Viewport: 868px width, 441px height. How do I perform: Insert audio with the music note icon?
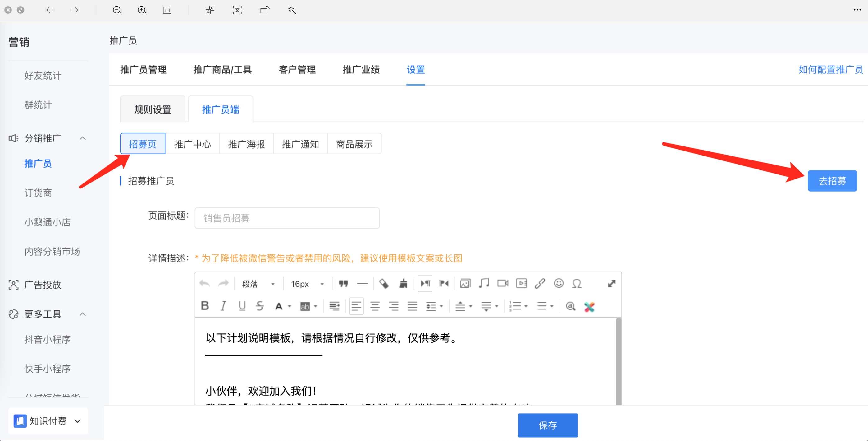484,283
